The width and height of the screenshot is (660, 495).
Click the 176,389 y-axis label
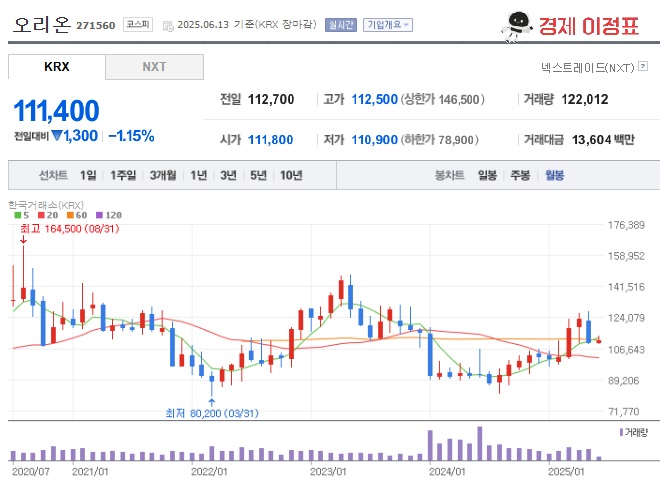[x=626, y=225]
